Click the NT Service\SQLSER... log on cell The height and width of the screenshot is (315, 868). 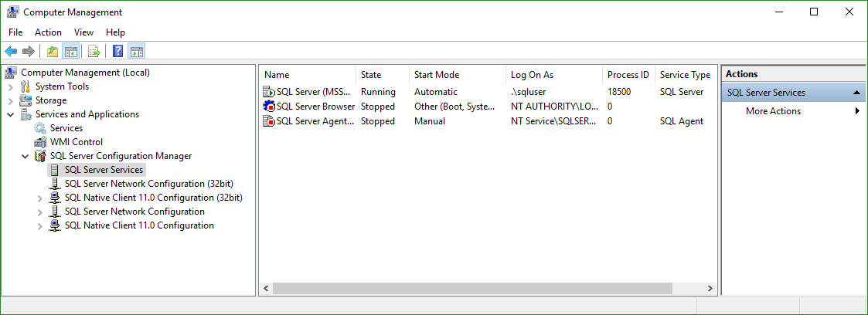(553, 121)
